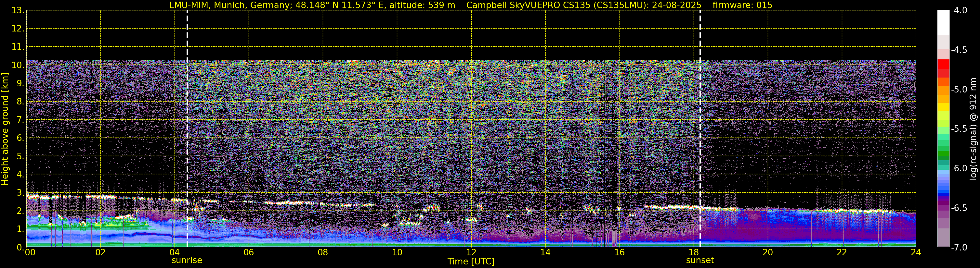Click the 'Time [UTC]' axis title
The width and height of the screenshot is (980, 268).
[471, 262]
